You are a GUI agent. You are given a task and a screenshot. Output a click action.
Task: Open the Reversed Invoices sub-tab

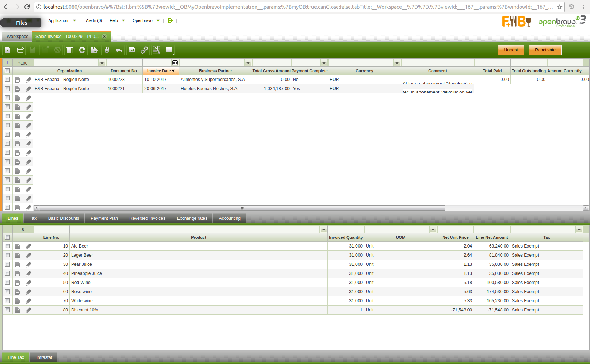(x=147, y=218)
